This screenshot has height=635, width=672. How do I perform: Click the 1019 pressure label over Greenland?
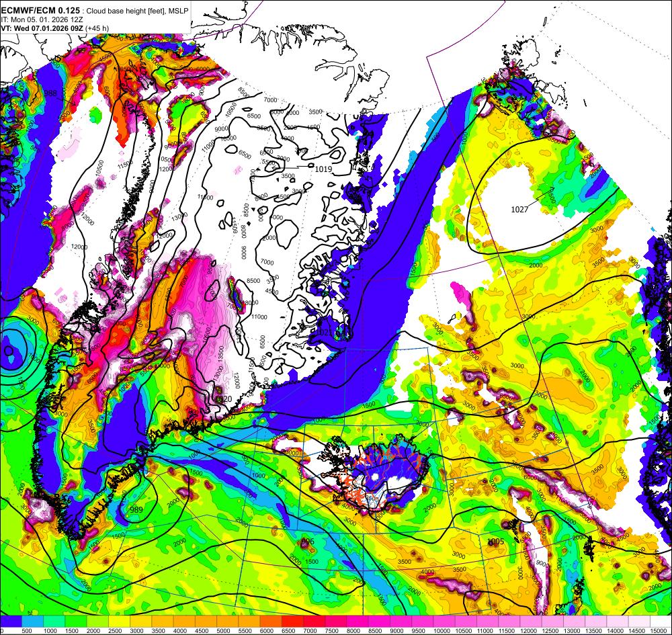point(324,169)
